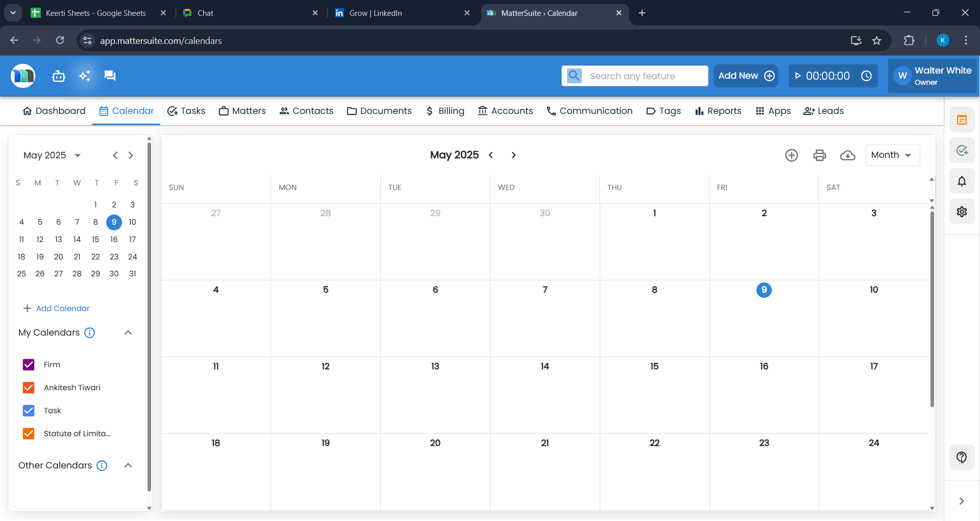Click the orange notes panel icon

tap(962, 120)
